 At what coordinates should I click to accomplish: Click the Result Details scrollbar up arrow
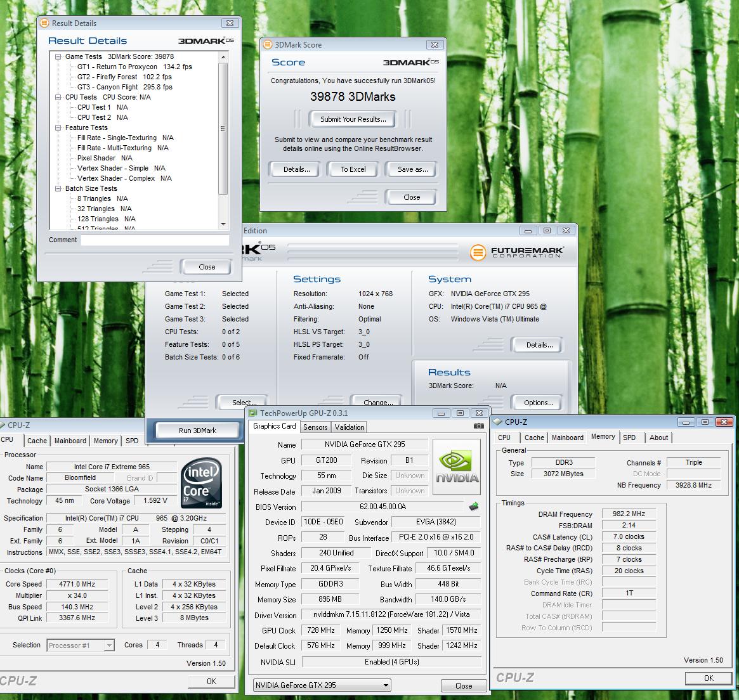(x=223, y=57)
